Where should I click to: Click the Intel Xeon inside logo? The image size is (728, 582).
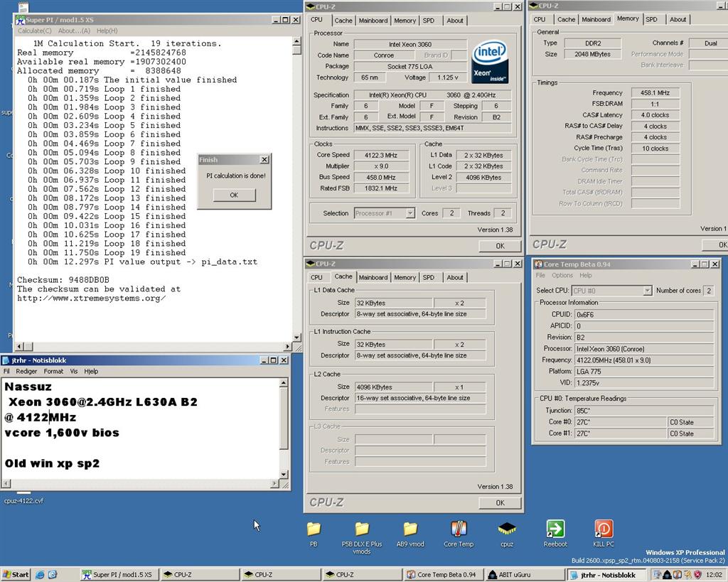(x=490, y=62)
